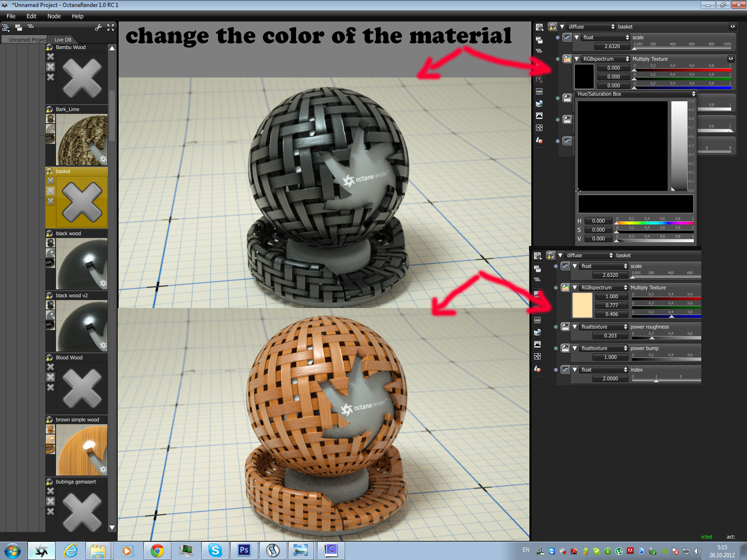This screenshot has height=560, width=747.
Task: Open the floattexture dropdown for power roughness
Action: pos(604,327)
